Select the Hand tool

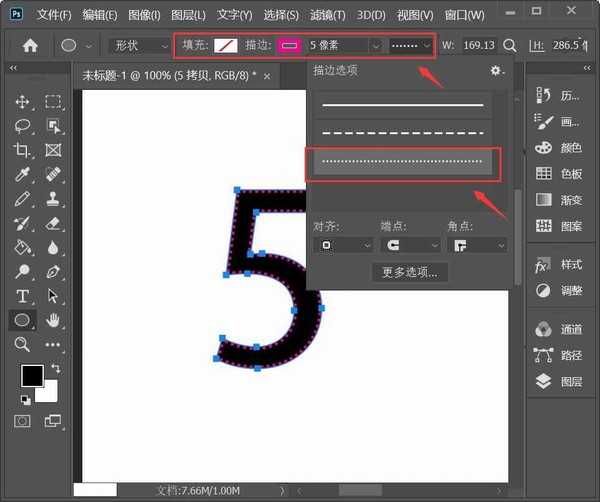[x=53, y=320]
